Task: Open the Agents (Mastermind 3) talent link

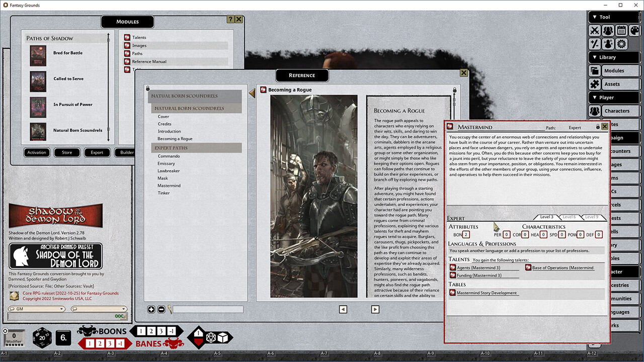Action: tap(478, 268)
